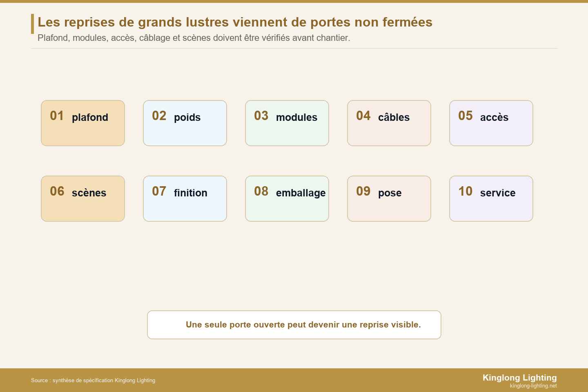The height and width of the screenshot is (392, 588).
Task: Pick the 08 emballage card
Action: [x=287, y=198]
